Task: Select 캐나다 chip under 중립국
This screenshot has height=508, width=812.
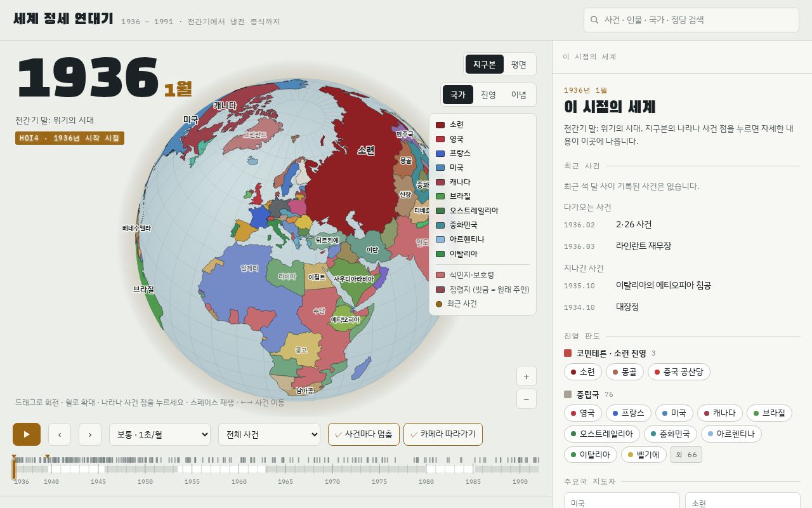Action: click(x=719, y=413)
